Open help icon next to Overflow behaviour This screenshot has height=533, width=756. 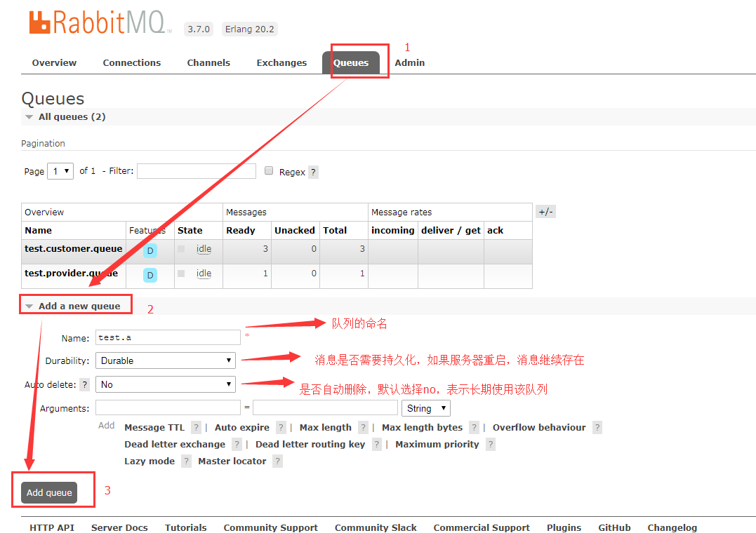pos(597,428)
